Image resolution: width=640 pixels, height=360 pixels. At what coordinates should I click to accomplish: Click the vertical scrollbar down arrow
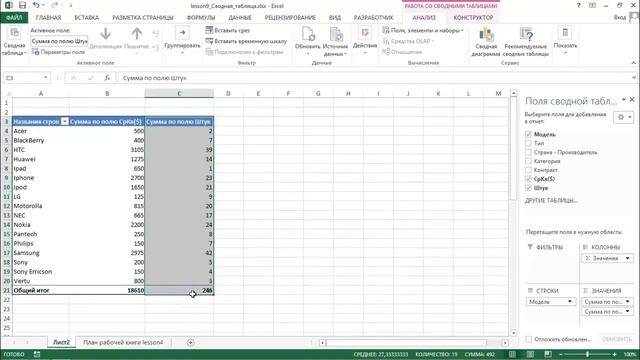(x=513, y=333)
